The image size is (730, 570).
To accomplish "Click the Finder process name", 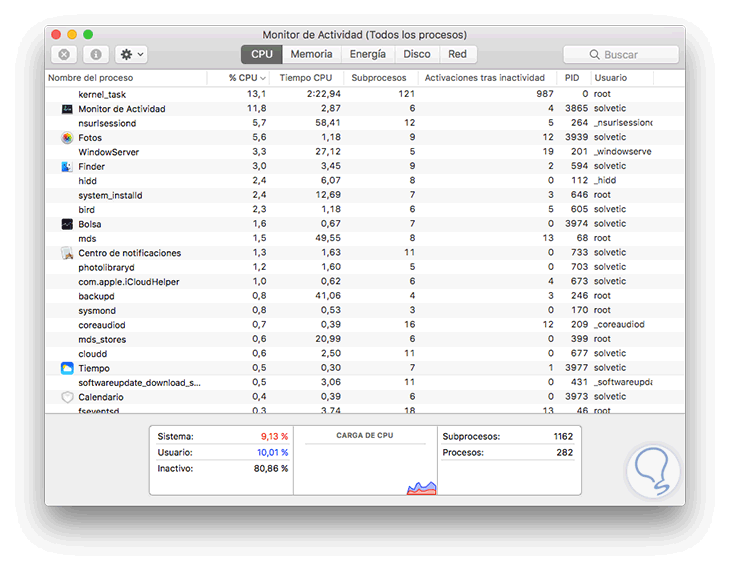I will pyautogui.click(x=92, y=167).
